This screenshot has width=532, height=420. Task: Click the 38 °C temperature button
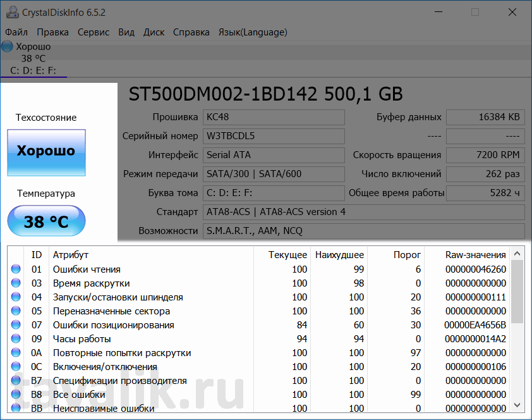pyautogui.click(x=47, y=221)
